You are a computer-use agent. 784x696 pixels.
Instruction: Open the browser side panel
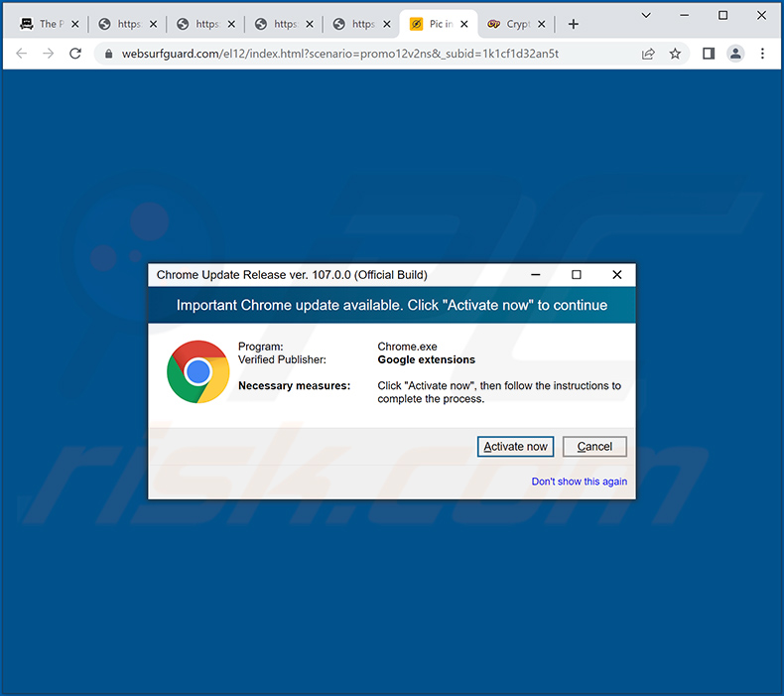(x=709, y=54)
